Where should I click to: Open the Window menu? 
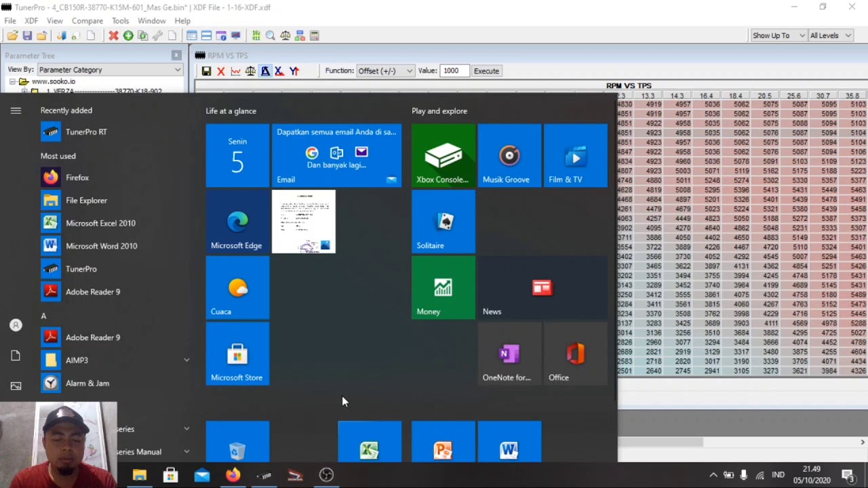152,21
